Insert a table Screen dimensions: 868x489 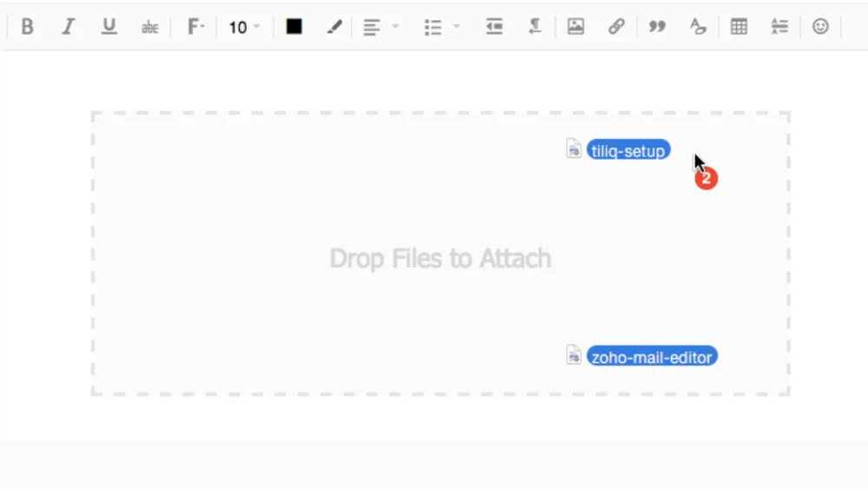pyautogui.click(x=739, y=27)
